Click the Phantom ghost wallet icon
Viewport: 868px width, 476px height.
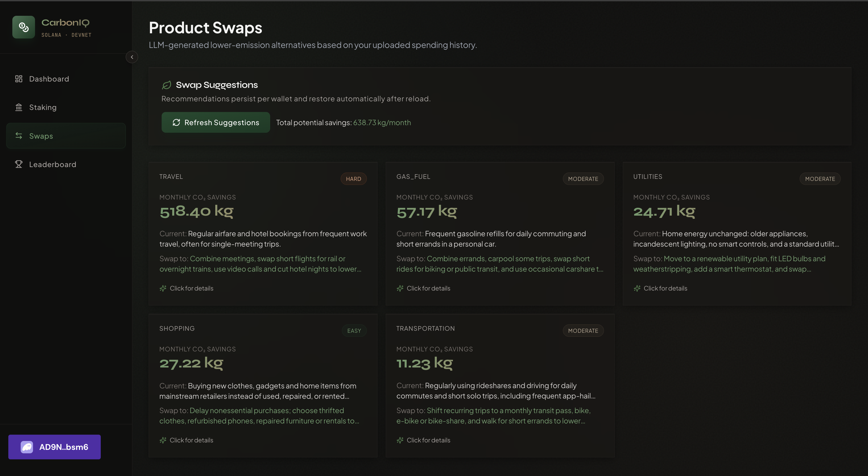tap(27, 447)
